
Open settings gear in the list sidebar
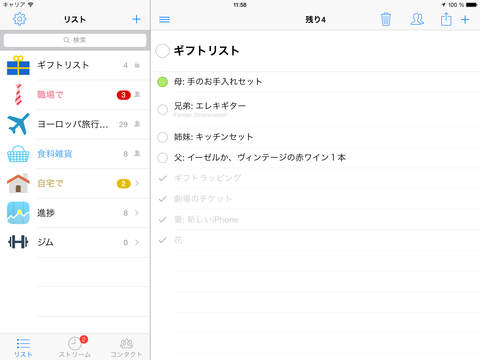[19, 19]
